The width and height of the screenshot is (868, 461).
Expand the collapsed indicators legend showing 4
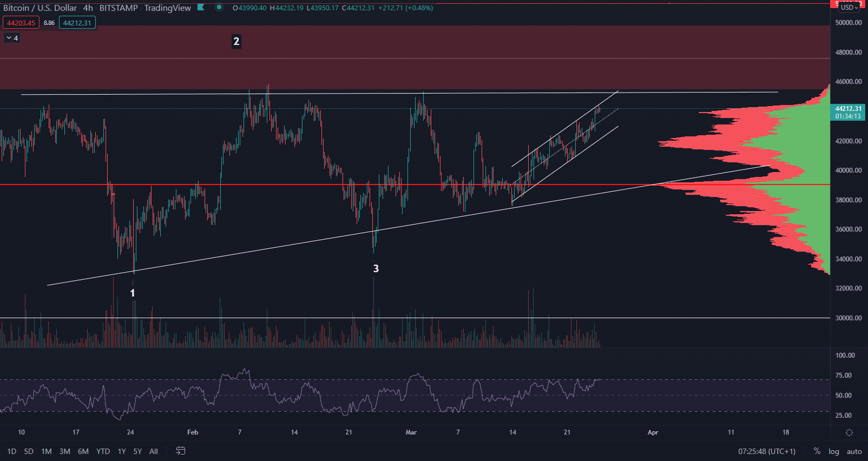pos(12,38)
